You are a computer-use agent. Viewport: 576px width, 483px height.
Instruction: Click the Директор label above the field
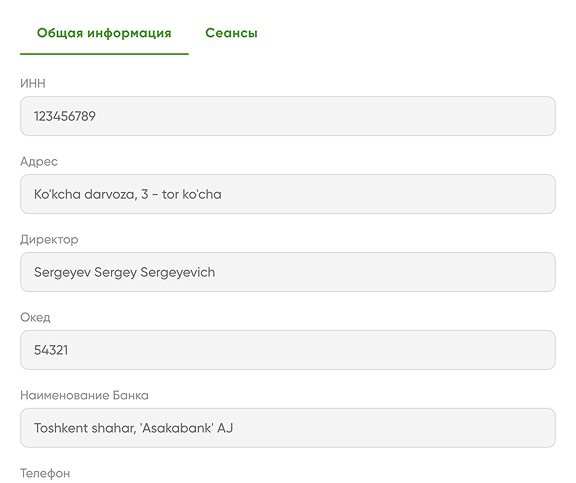[49, 239]
